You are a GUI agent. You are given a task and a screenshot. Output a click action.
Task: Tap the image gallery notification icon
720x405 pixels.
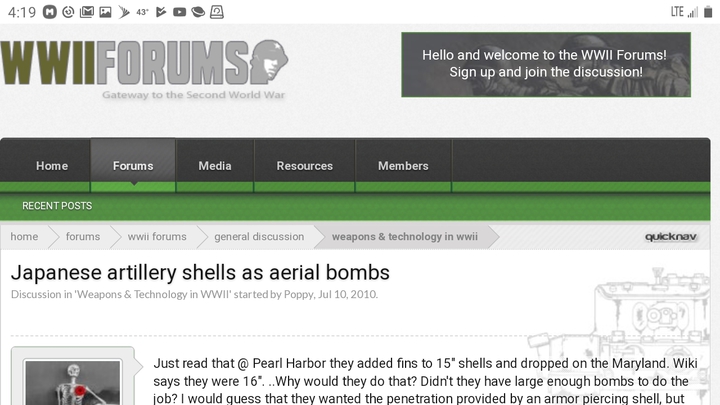tap(106, 12)
